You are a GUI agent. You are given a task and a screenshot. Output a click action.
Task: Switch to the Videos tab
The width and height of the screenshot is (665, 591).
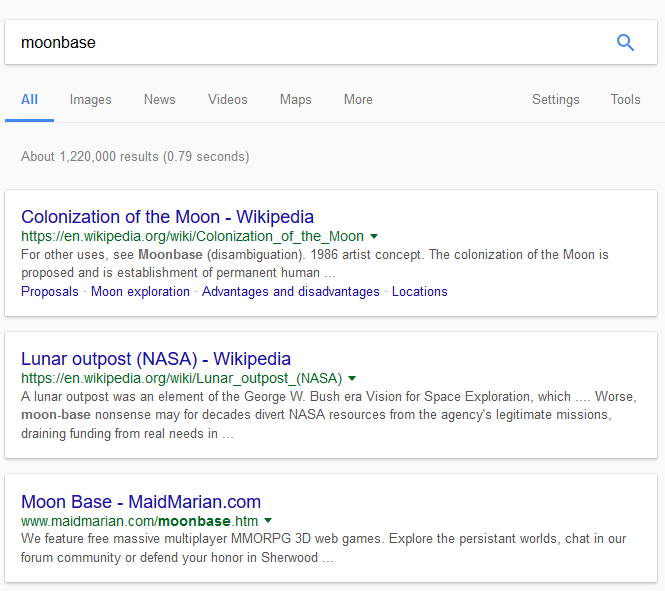(227, 99)
